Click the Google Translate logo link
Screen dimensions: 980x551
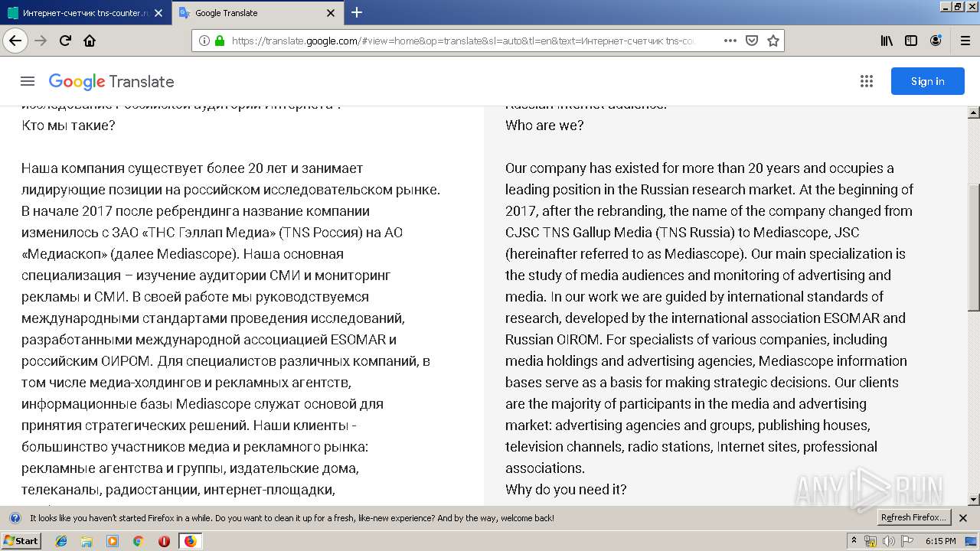111,81
